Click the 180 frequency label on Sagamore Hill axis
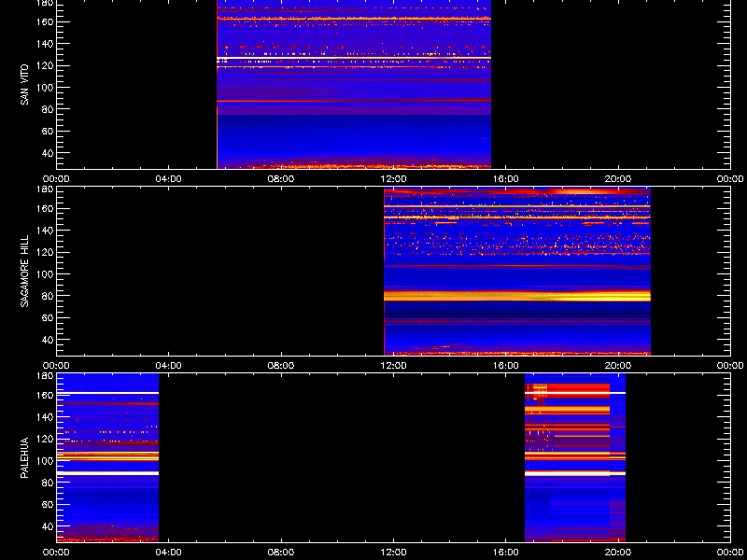 45,189
